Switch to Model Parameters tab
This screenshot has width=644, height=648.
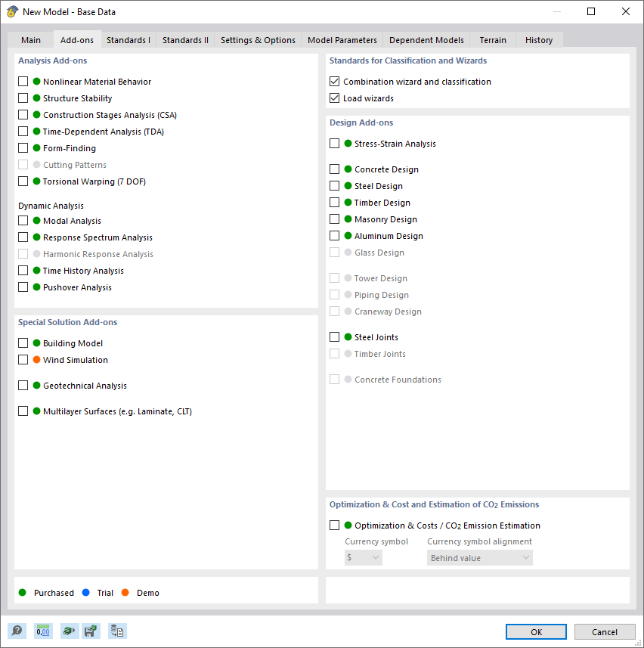point(342,40)
